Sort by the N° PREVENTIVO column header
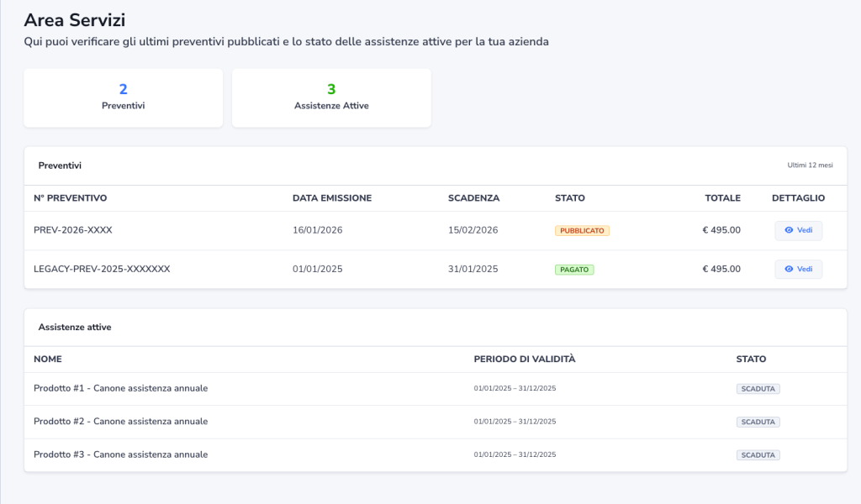The image size is (861, 504). tap(70, 198)
